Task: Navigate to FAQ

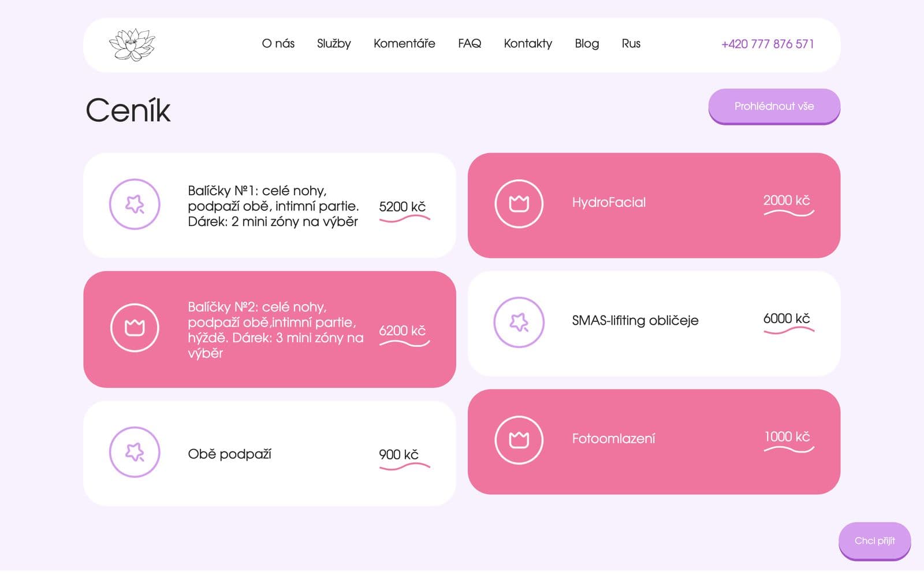Action: [x=470, y=43]
